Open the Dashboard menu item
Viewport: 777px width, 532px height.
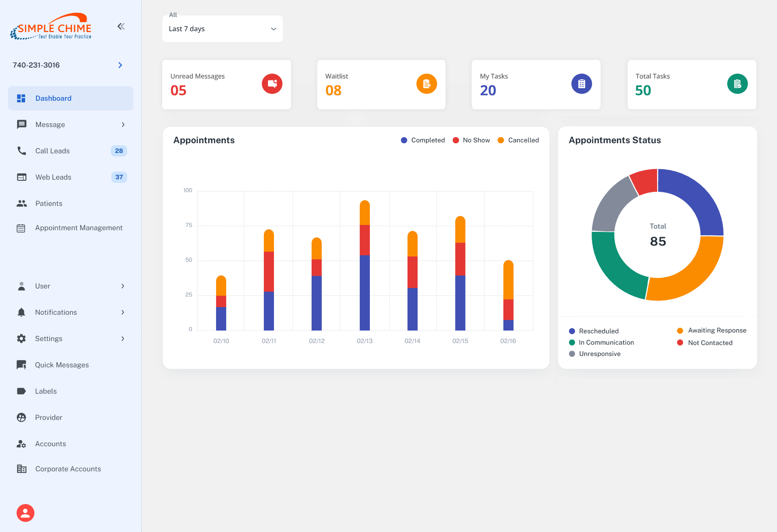coord(70,98)
